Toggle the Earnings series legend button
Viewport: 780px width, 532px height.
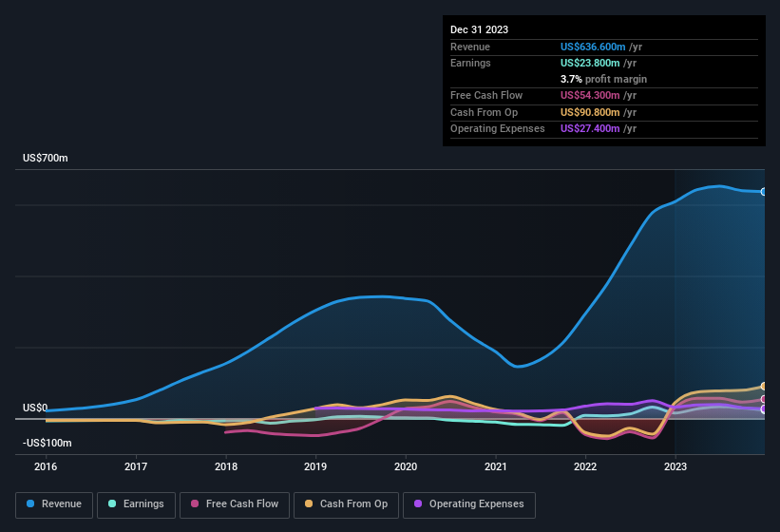(136, 504)
